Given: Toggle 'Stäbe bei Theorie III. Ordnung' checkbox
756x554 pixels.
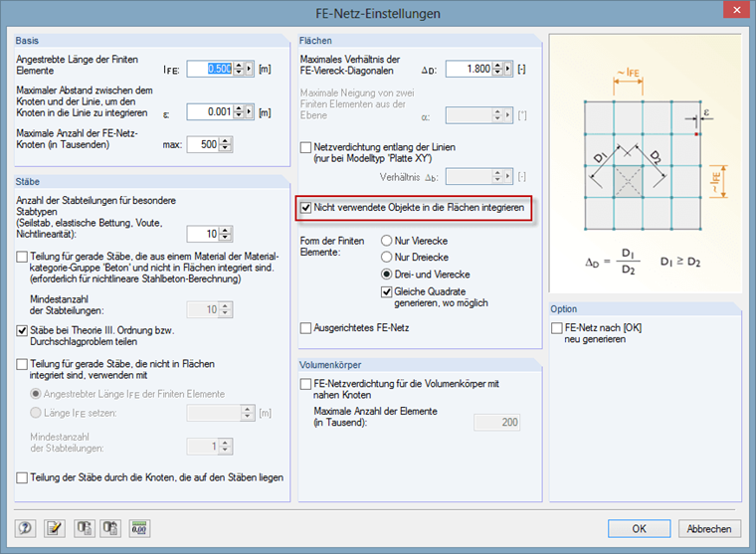Looking at the screenshot, I should 22,331.
